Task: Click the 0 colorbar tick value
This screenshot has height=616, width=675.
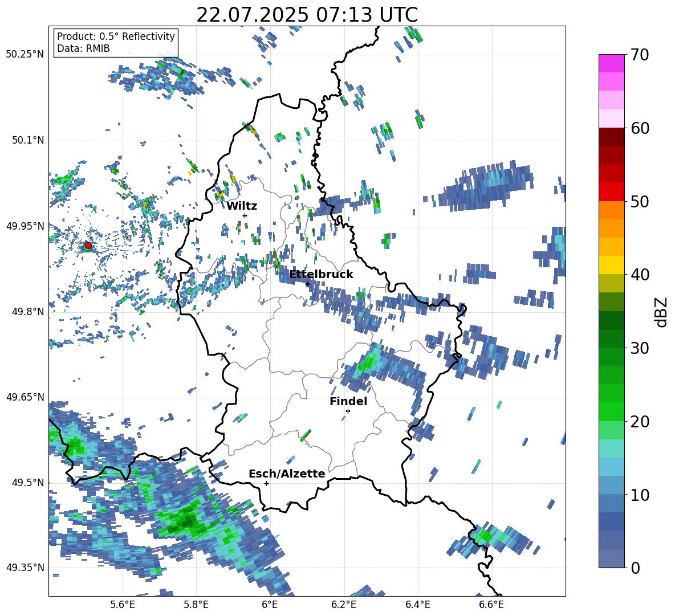Action: [x=635, y=568]
